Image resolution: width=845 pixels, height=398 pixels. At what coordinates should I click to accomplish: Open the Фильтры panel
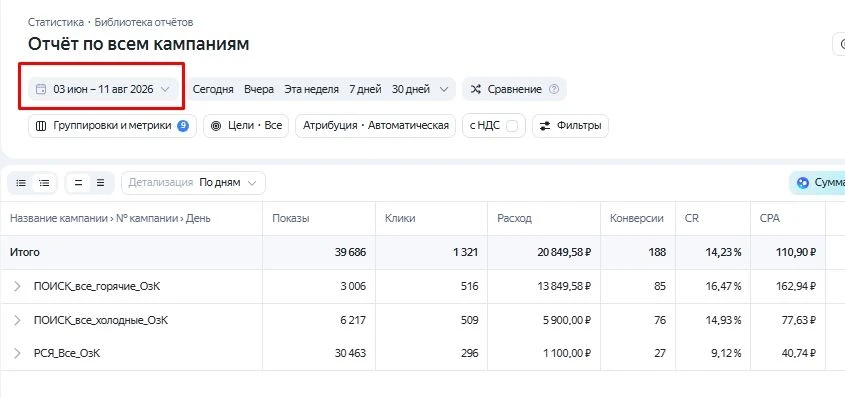pyautogui.click(x=570, y=126)
